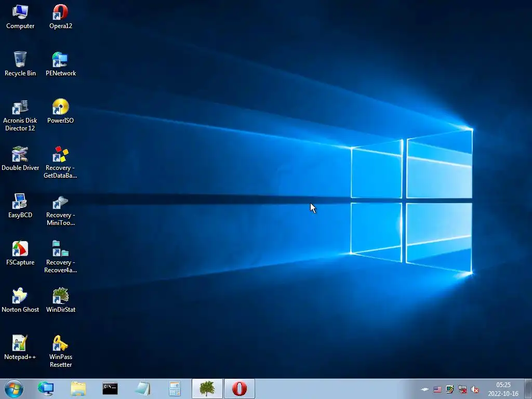Select the FSCapture desktop shortcut
The width and height of the screenshot is (532, 399).
[x=20, y=253]
